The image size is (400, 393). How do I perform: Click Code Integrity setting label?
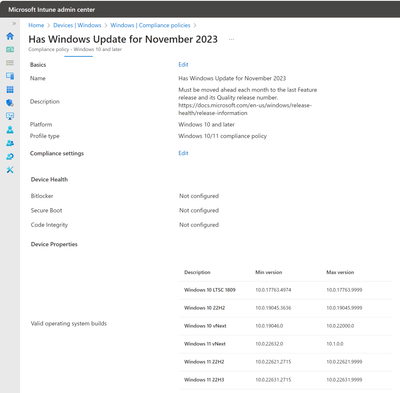[x=49, y=225]
